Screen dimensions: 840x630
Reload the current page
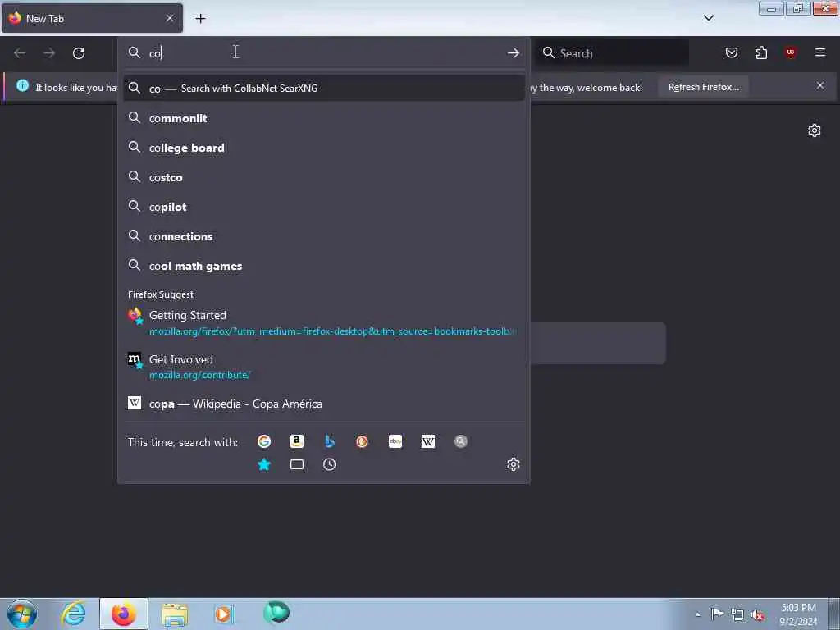coord(79,53)
